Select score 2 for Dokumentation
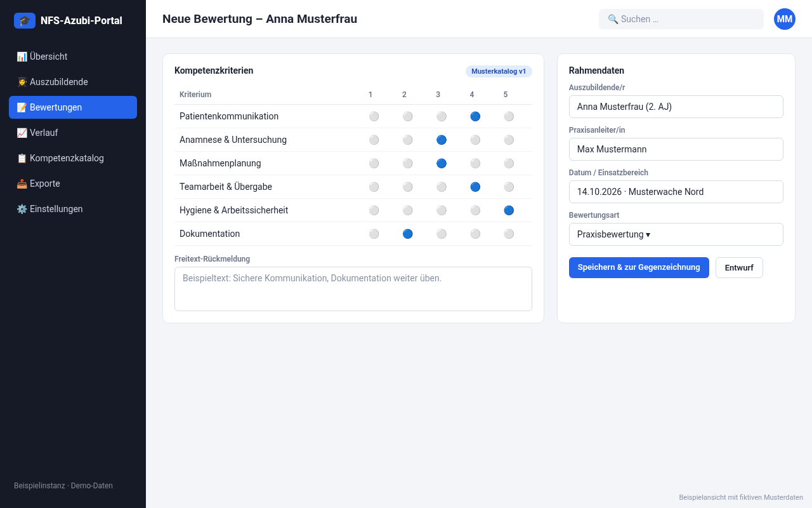Viewport: 812px width, 508px height. pos(407,234)
